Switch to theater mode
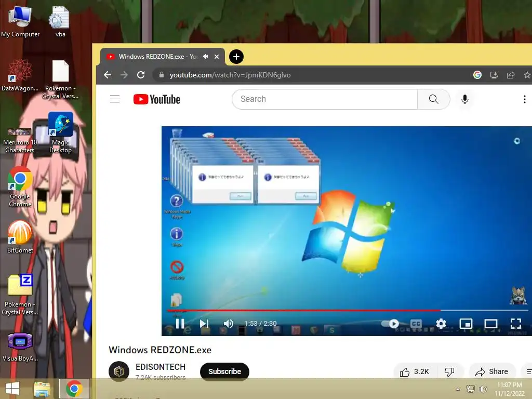The image size is (532, 399). point(490,324)
